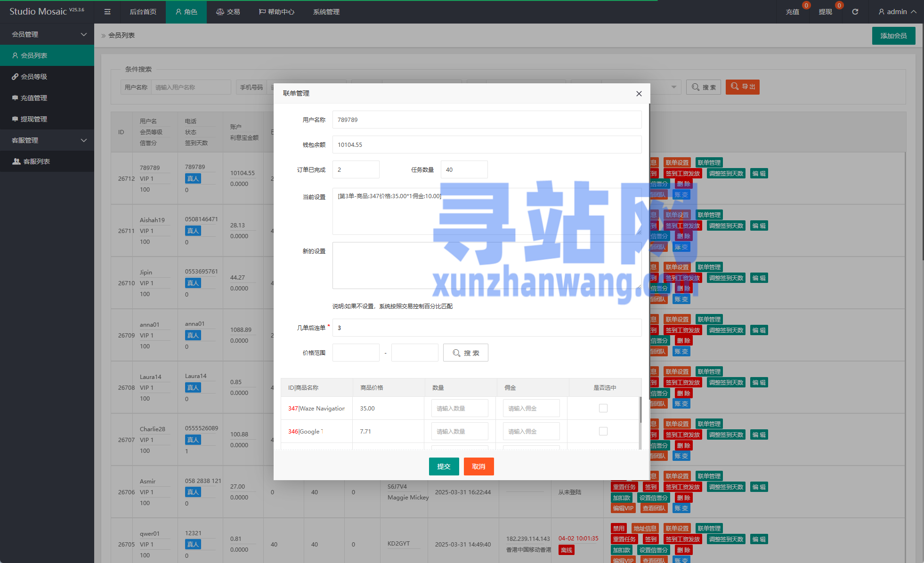924x563 pixels.
Task: Select the 角色 tab
Action: point(186,12)
